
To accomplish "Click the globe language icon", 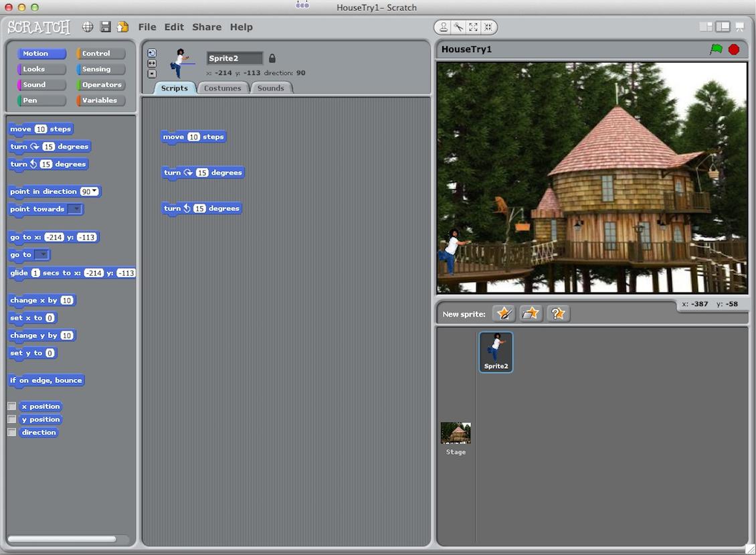I will (88, 27).
